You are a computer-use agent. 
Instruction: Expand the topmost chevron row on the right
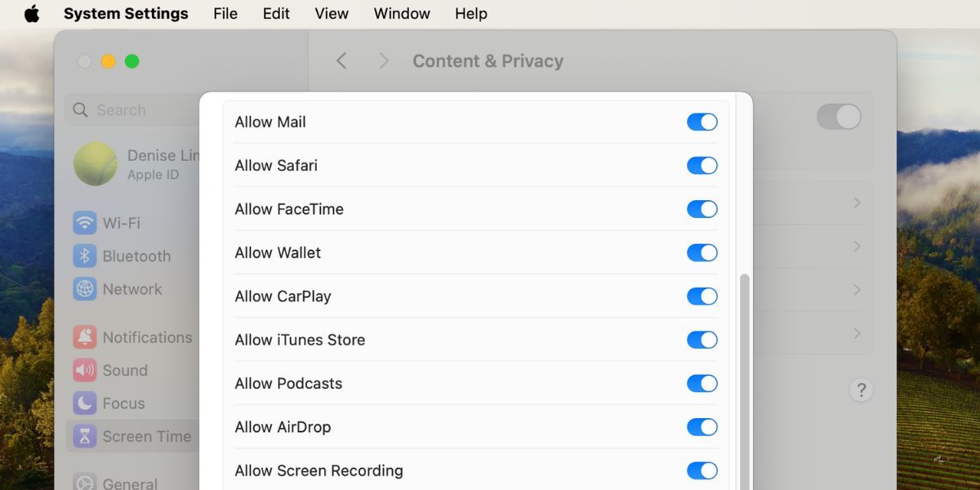[x=856, y=203]
